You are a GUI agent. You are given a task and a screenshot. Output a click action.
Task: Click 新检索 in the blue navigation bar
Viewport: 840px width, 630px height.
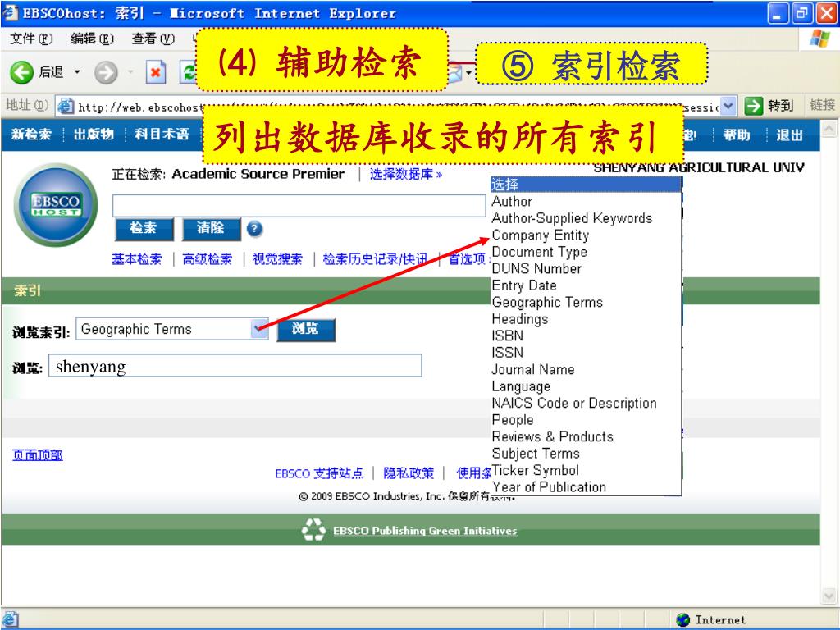click(31, 134)
